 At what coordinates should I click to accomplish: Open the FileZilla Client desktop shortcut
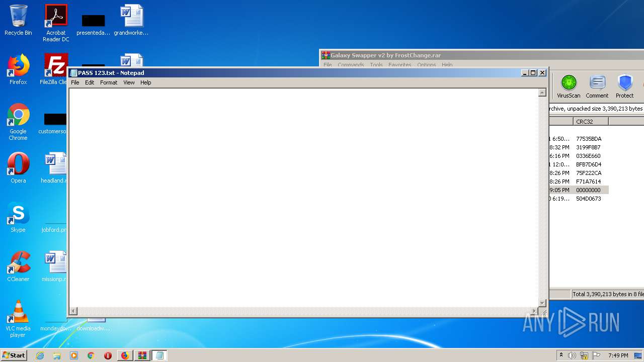[54, 69]
